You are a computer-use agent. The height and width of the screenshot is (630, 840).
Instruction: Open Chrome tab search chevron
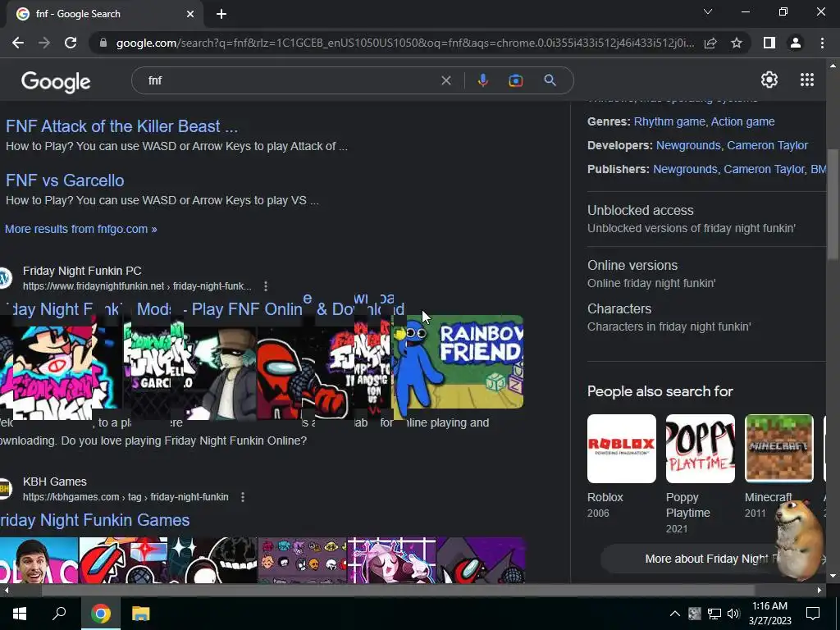[708, 11]
